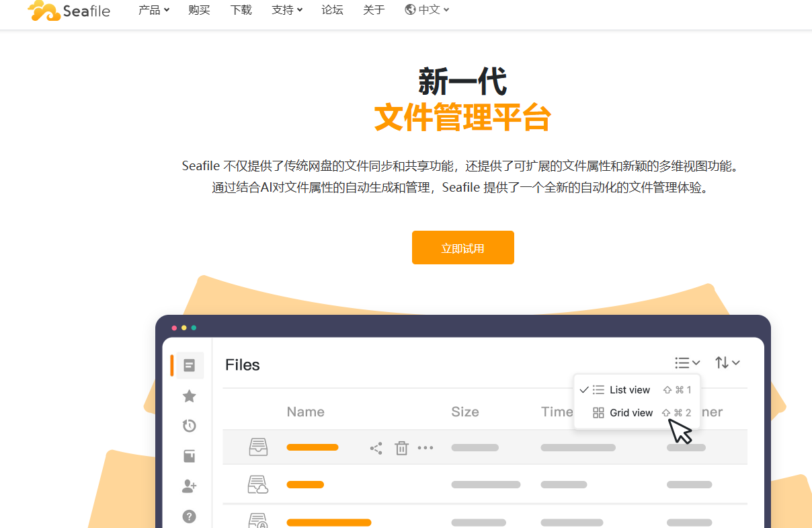Open the history clock sidebar icon
The height and width of the screenshot is (528, 812).
(190, 426)
